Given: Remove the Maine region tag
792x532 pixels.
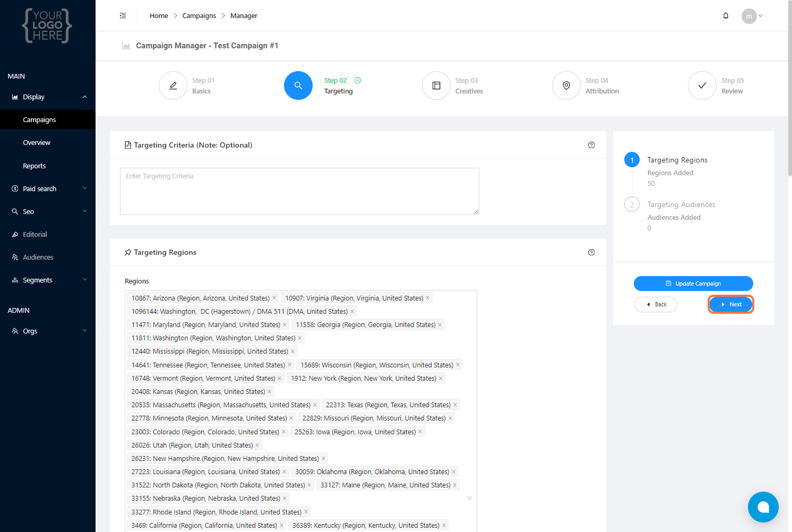Looking at the screenshot, I should click(x=454, y=485).
